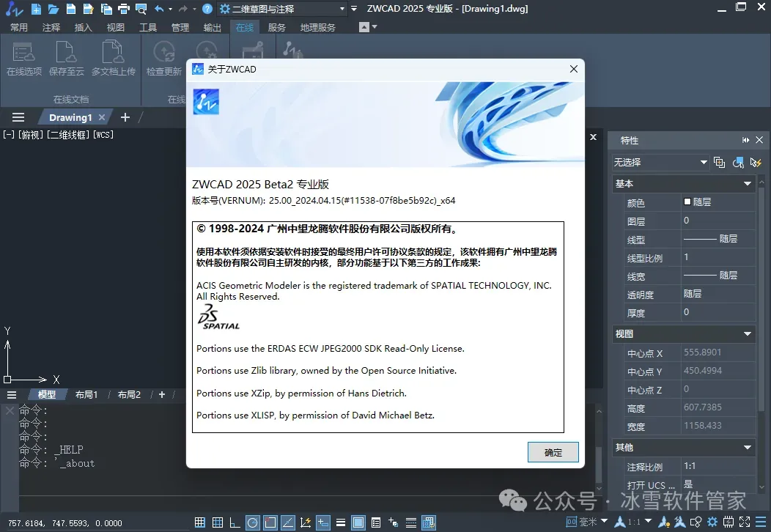Toggle auto-hide of the 特性 panel

(x=746, y=140)
